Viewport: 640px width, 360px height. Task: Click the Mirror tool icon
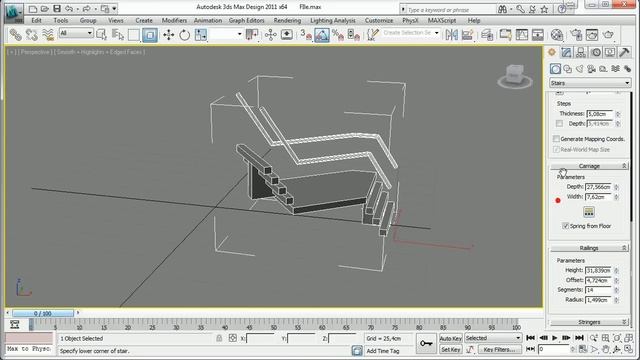point(451,35)
